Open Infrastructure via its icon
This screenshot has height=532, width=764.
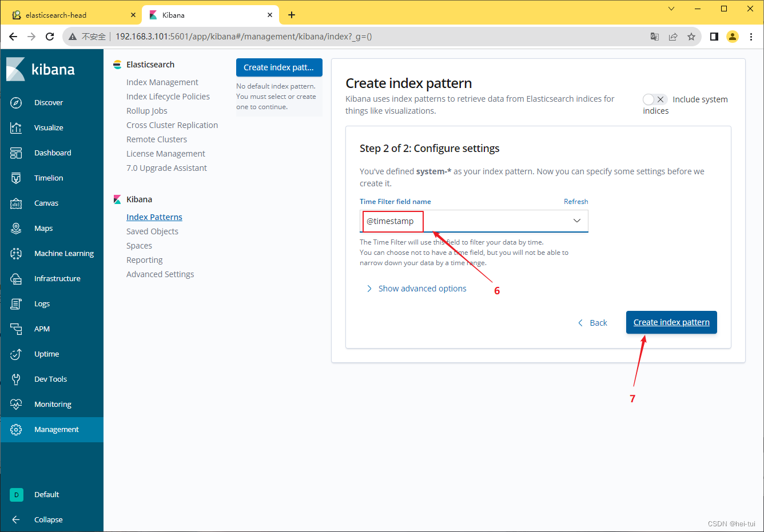click(16, 279)
